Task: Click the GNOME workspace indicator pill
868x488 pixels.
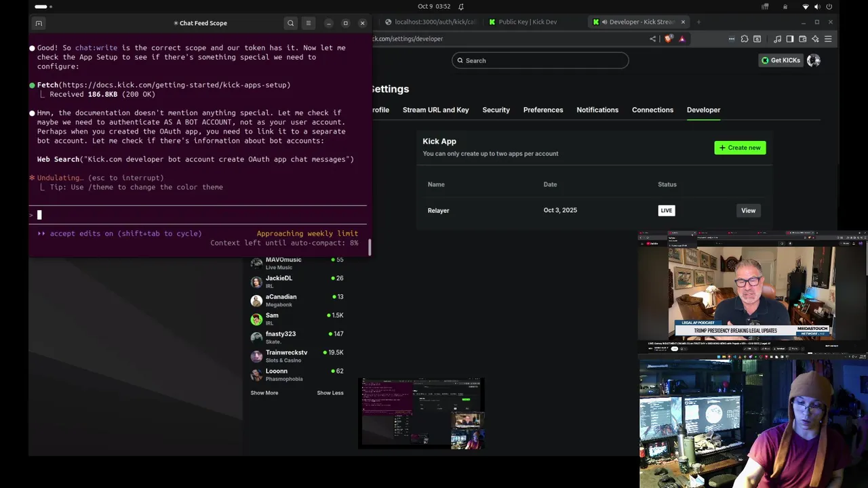Action: [41, 7]
